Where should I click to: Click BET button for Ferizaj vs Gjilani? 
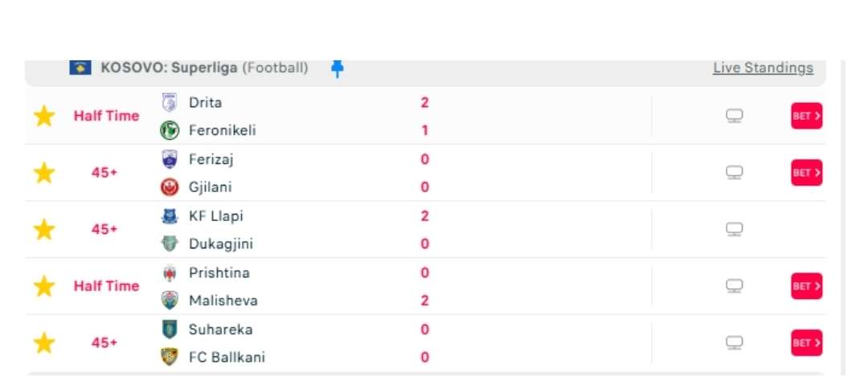(807, 173)
